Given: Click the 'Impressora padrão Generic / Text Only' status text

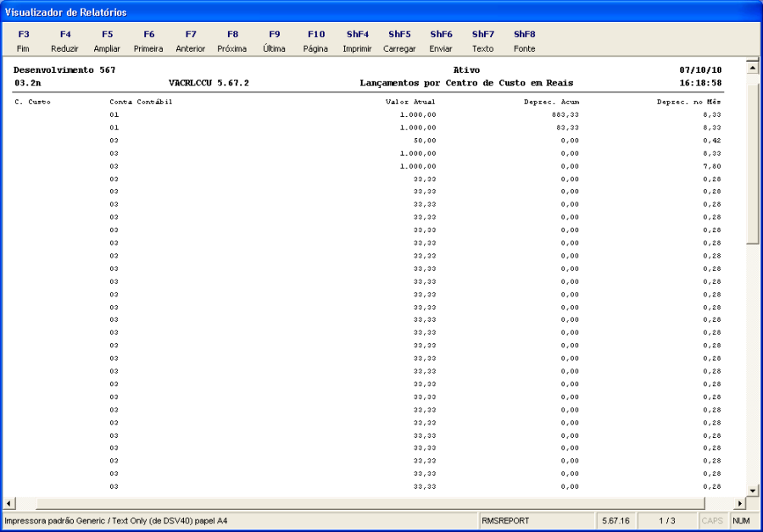Looking at the screenshot, I should point(116,521).
